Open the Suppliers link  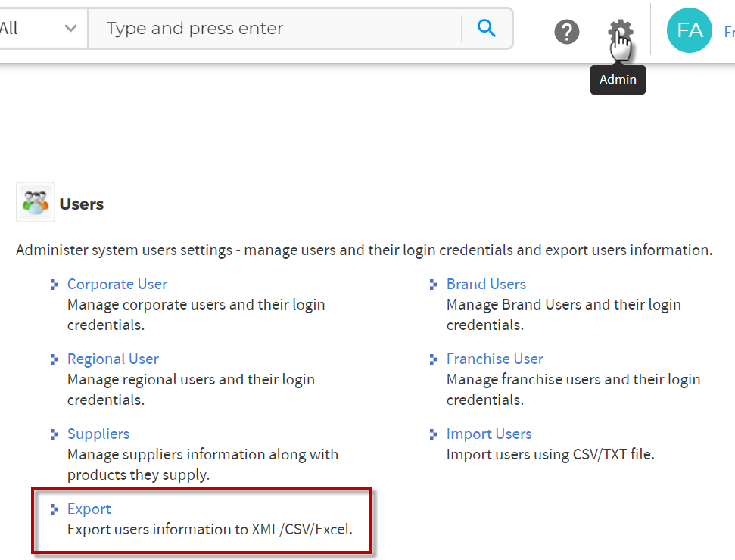click(x=98, y=434)
